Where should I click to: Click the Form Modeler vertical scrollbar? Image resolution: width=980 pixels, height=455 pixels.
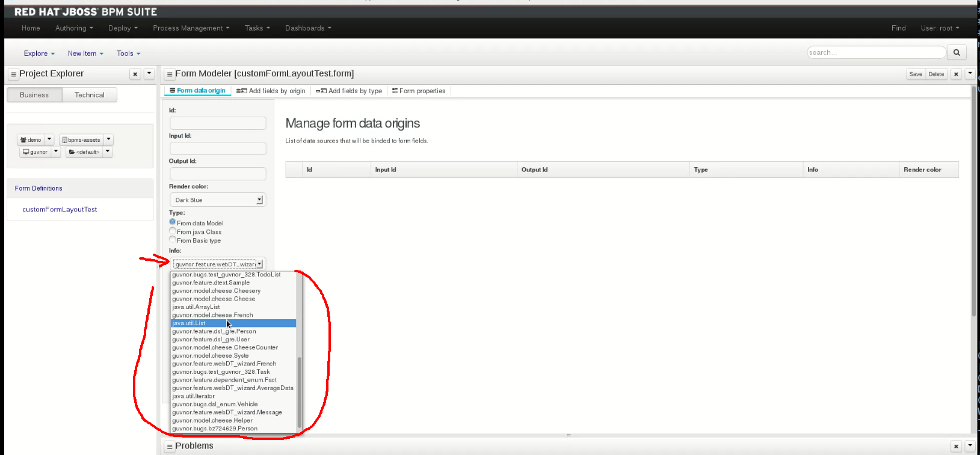(974, 201)
